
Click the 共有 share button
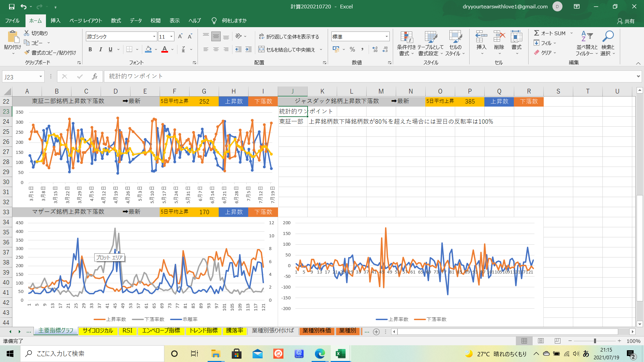pyautogui.click(x=626, y=21)
